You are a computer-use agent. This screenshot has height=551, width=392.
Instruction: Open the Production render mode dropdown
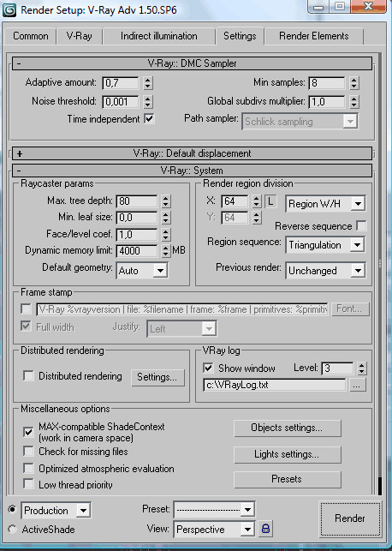click(x=56, y=510)
